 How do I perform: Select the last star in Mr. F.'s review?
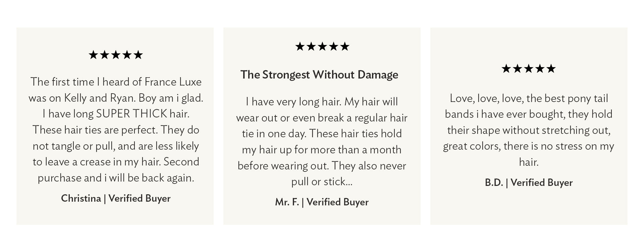(x=345, y=47)
